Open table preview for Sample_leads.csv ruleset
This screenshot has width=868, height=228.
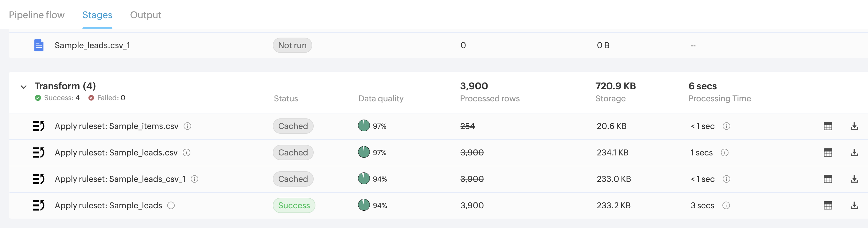[828, 153]
